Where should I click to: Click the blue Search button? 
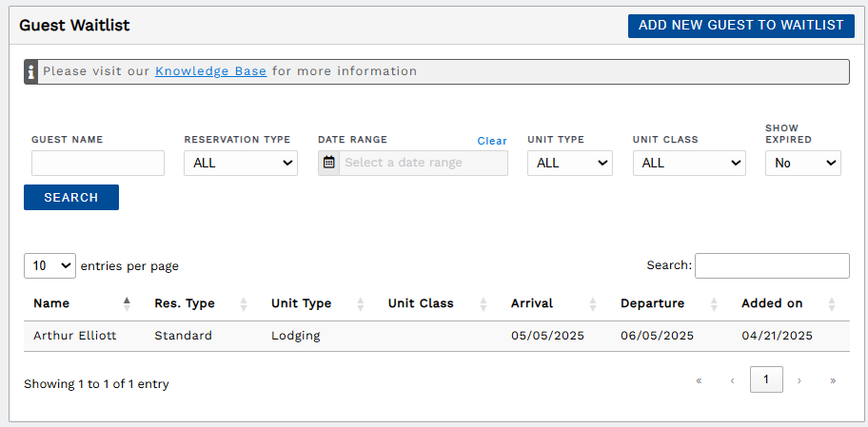point(71,198)
